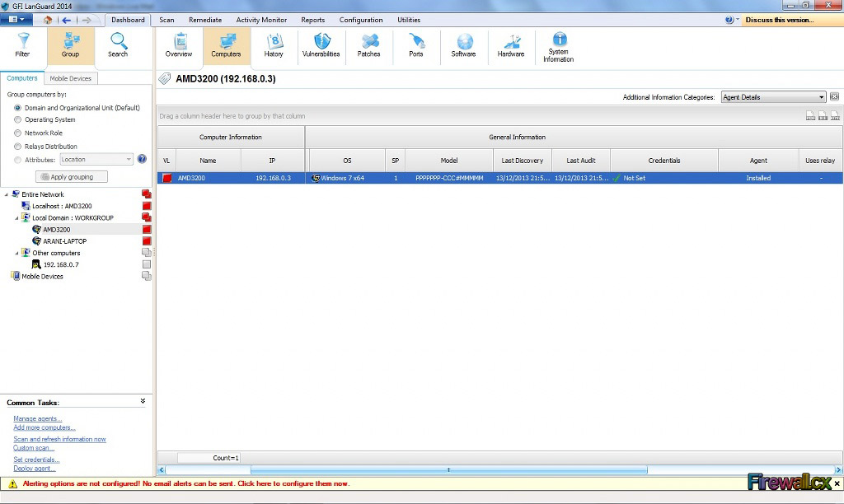Image resolution: width=844 pixels, height=504 pixels.
Task: Open the Overview dashboard view
Action: point(179,46)
